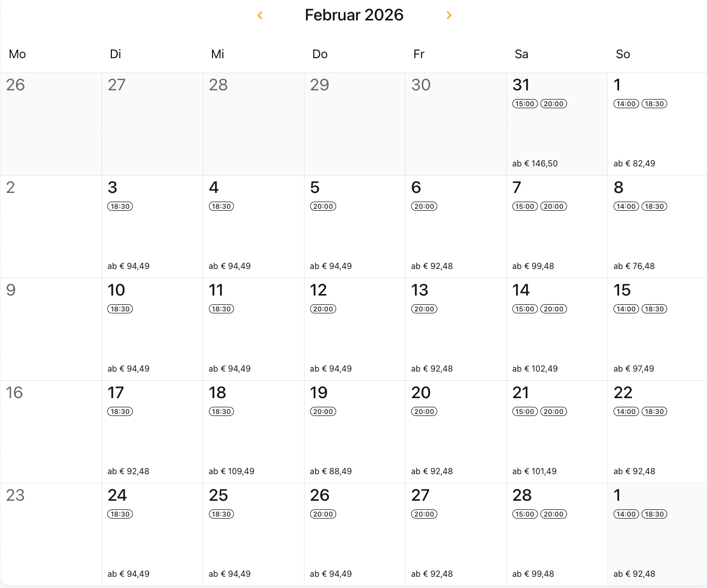Go to next month using right arrow
The height and width of the screenshot is (588, 707).
pyautogui.click(x=449, y=15)
